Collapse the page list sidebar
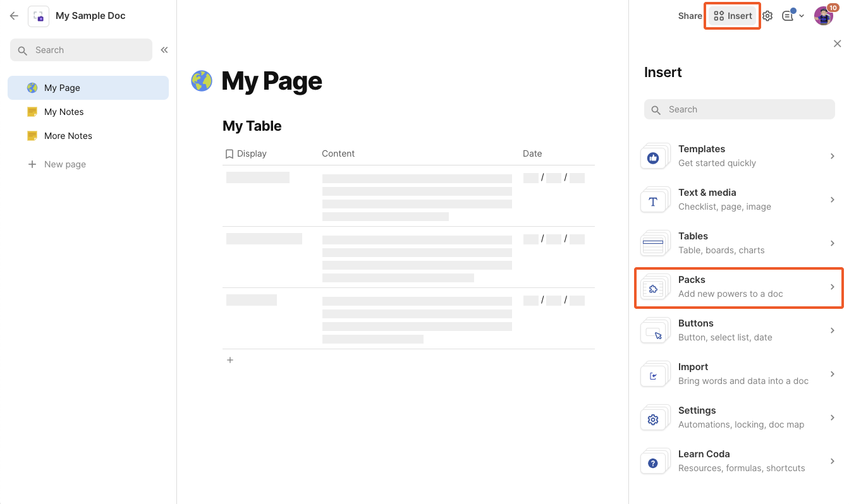Screen dimensions: 849x504 click(x=164, y=50)
